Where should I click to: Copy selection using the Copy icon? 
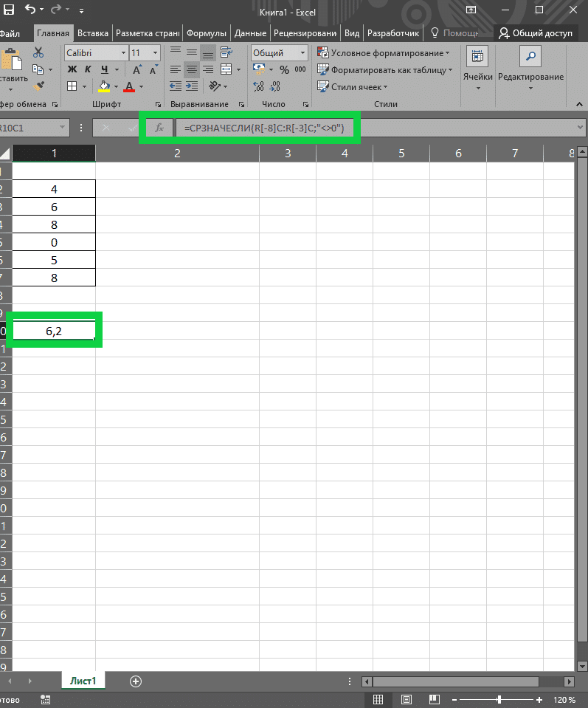tap(38, 69)
